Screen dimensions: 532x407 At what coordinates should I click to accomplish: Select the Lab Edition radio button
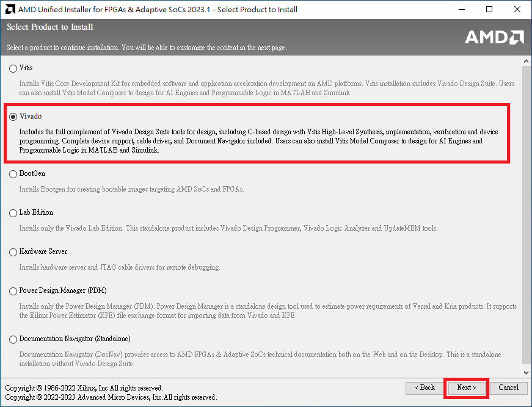coord(13,213)
